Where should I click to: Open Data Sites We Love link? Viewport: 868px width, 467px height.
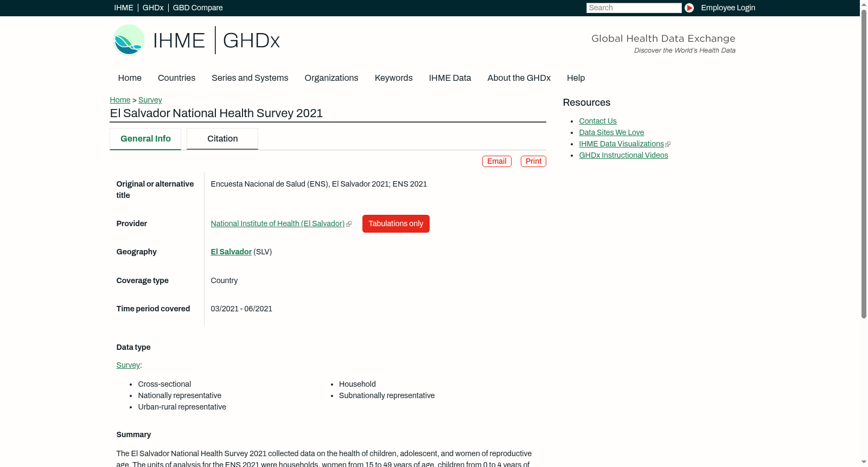pyautogui.click(x=611, y=132)
